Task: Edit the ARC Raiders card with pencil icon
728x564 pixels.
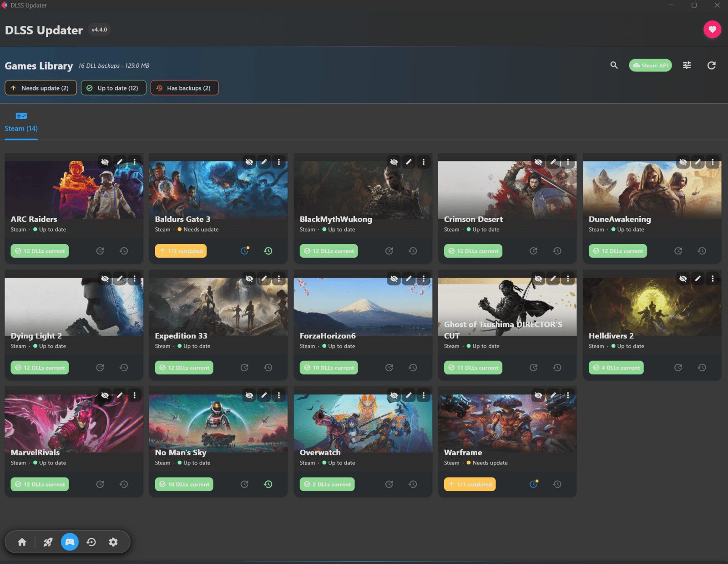Action: click(120, 161)
